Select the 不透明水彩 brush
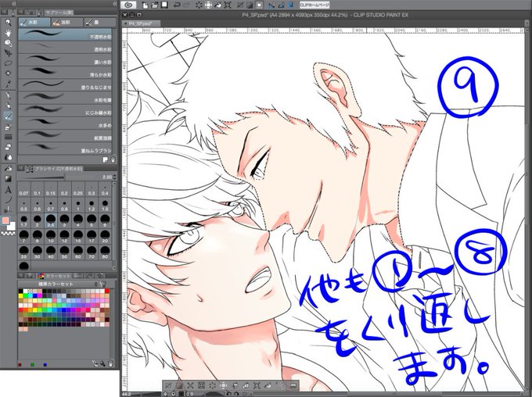Viewport: 532px width, 397px height. click(65, 34)
